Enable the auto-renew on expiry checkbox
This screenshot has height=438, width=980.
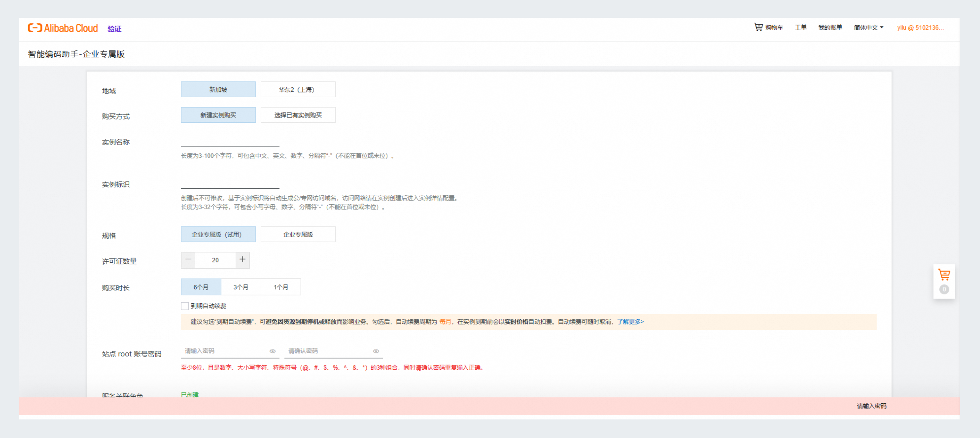pos(185,306)
